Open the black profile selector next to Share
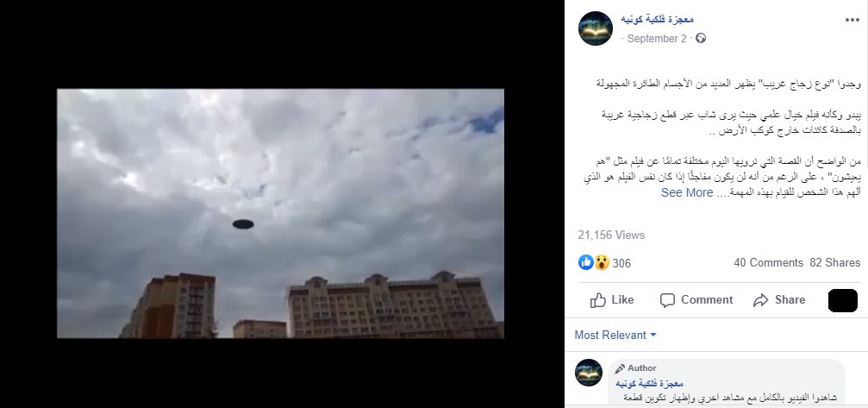The image size is (868, 408). 842,300
